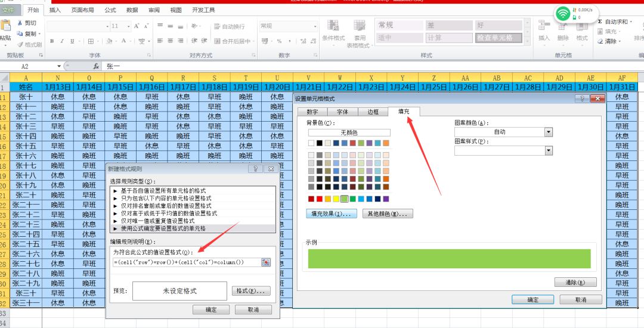The height and width of the screenshot is (328, 644).
Task: Open the pattern style 图案样式 dropdown
Action: (549, 151)
